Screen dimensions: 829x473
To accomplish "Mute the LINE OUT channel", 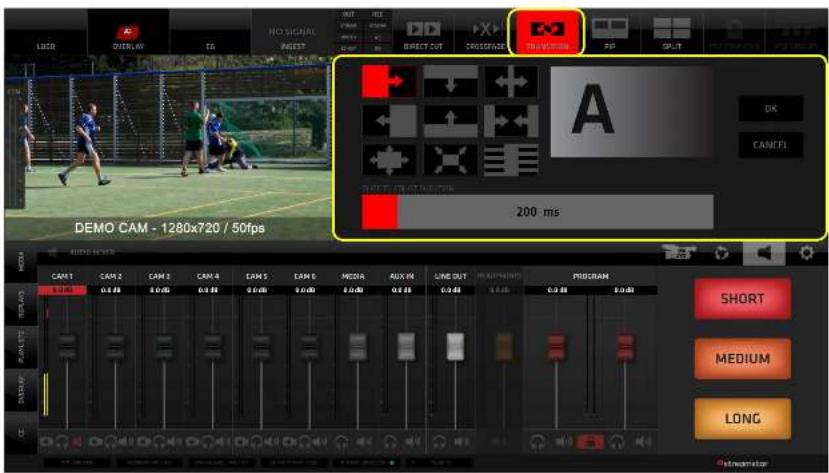I will click(462, 441).
